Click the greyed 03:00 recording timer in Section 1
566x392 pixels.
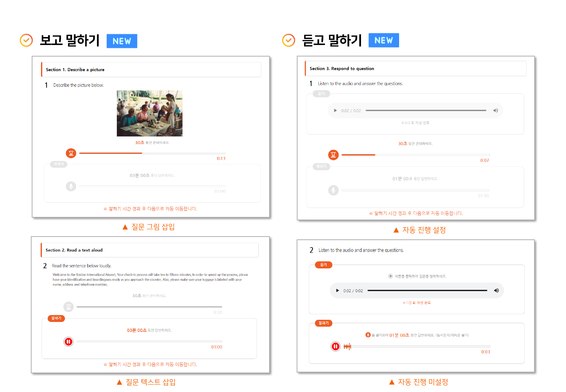(x=220, y=191)
